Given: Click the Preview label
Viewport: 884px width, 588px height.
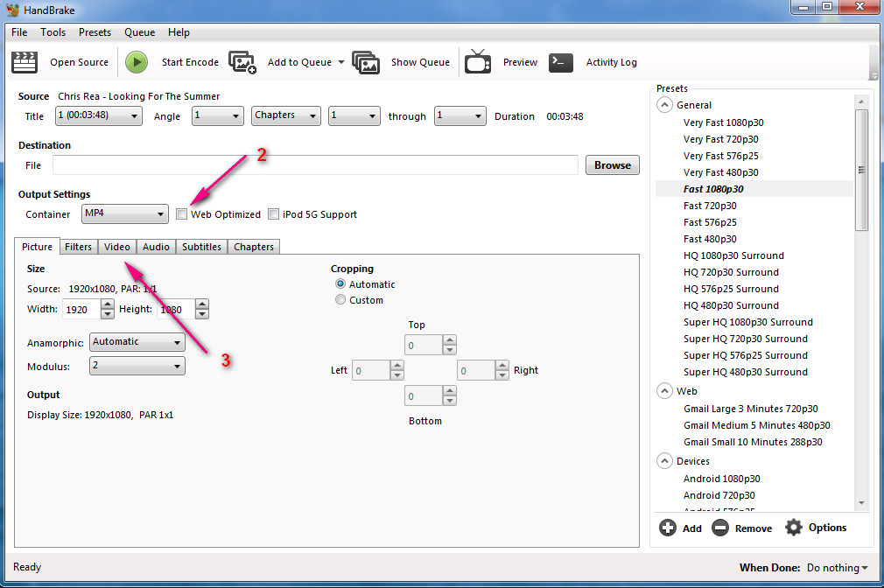Looking at the screenshot, I should point(520,62).
